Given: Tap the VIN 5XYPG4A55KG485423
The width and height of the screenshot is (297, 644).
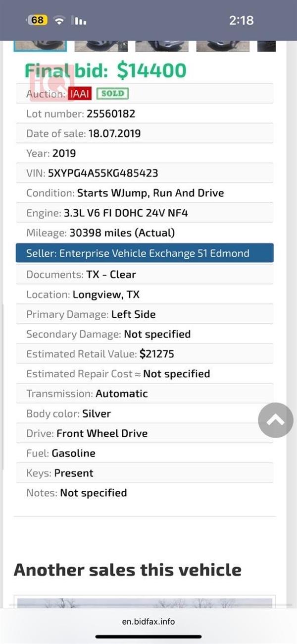Looking at the screenshot, I should pyautogui.click(x=103, y=173).
